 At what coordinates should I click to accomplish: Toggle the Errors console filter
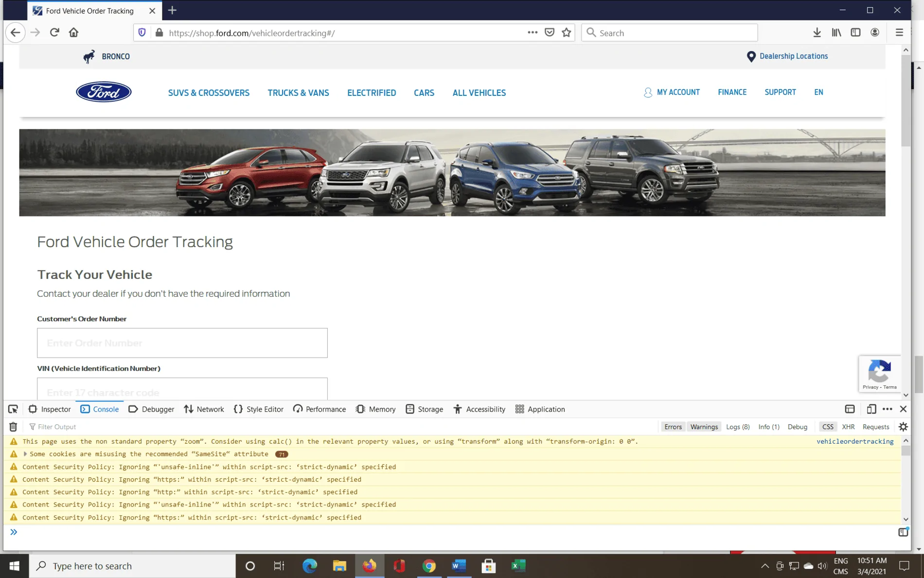tap(673, 427)
